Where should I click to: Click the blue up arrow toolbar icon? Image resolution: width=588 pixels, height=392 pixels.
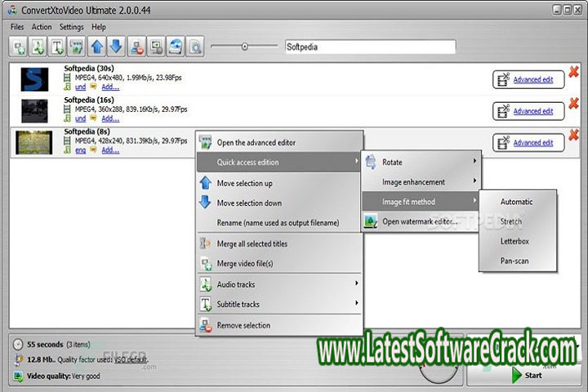[96, 47]
